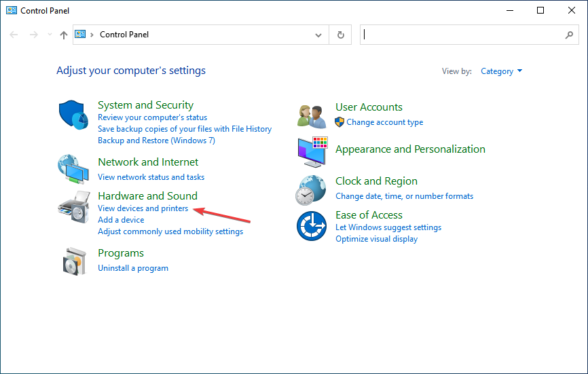This screenshot has height=374, width=588.
Task: Open Hardware and Sound heading
Action: tap(148, 195)
